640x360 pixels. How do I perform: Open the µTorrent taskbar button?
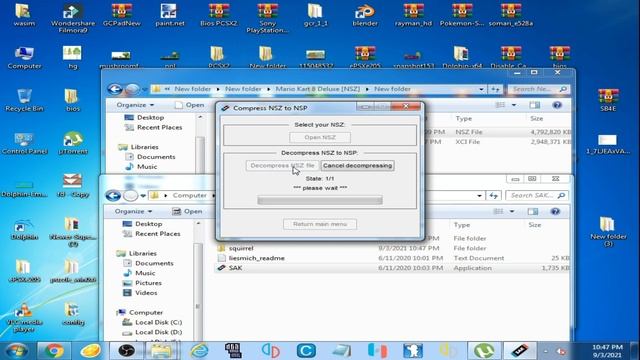(x=484, y=351)
